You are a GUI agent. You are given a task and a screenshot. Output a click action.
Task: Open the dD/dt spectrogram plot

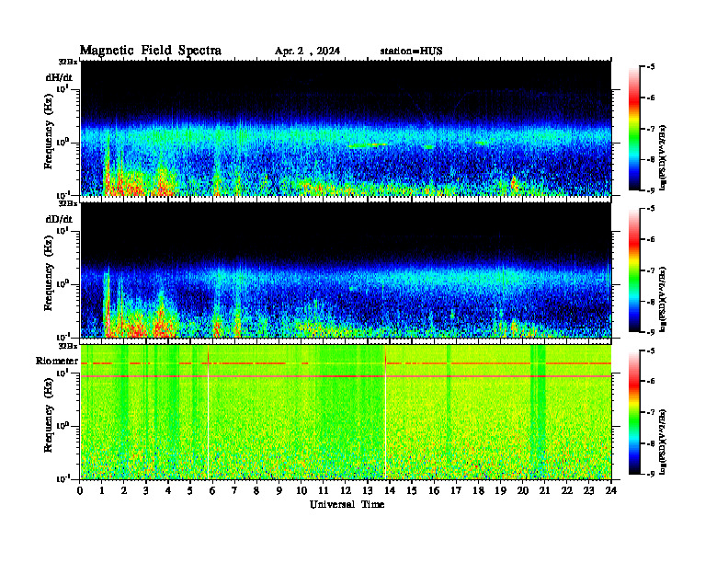click(346, 270)
